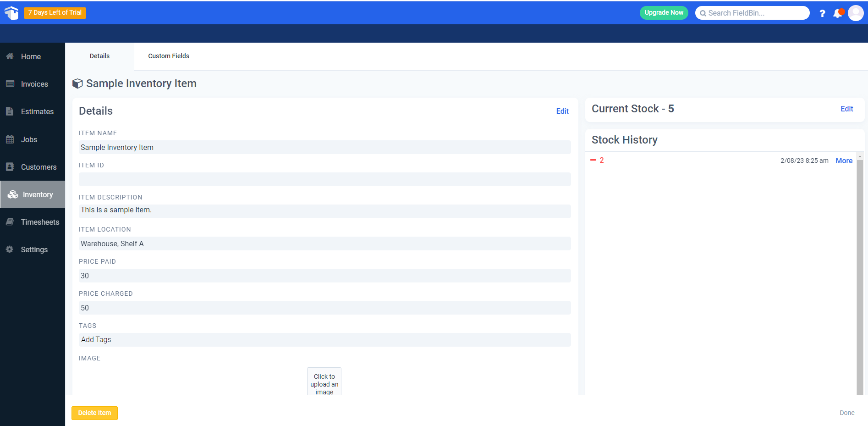Click the Current Stock - 5 heading

(632, 109)
